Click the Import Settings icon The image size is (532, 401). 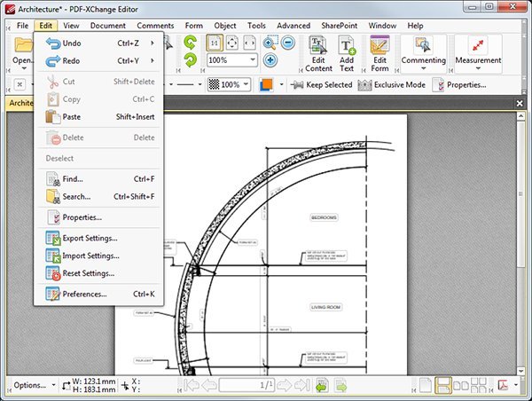click(53, 256)
